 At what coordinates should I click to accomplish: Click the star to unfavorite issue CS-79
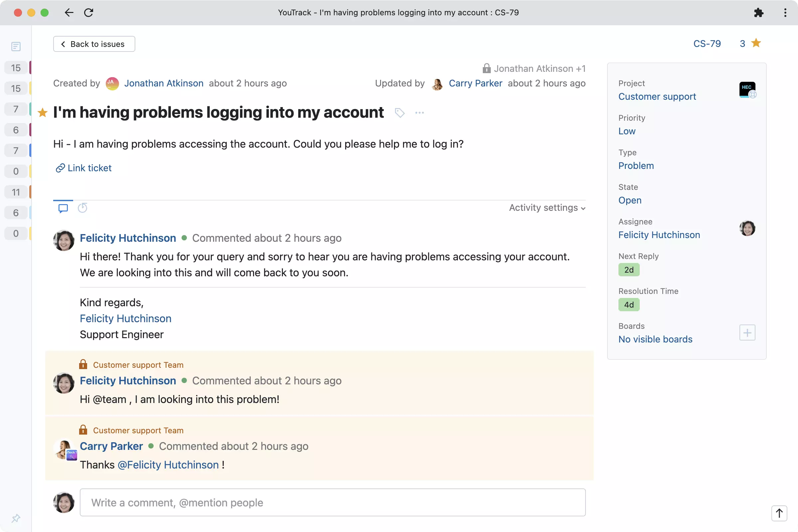[756, 43]
